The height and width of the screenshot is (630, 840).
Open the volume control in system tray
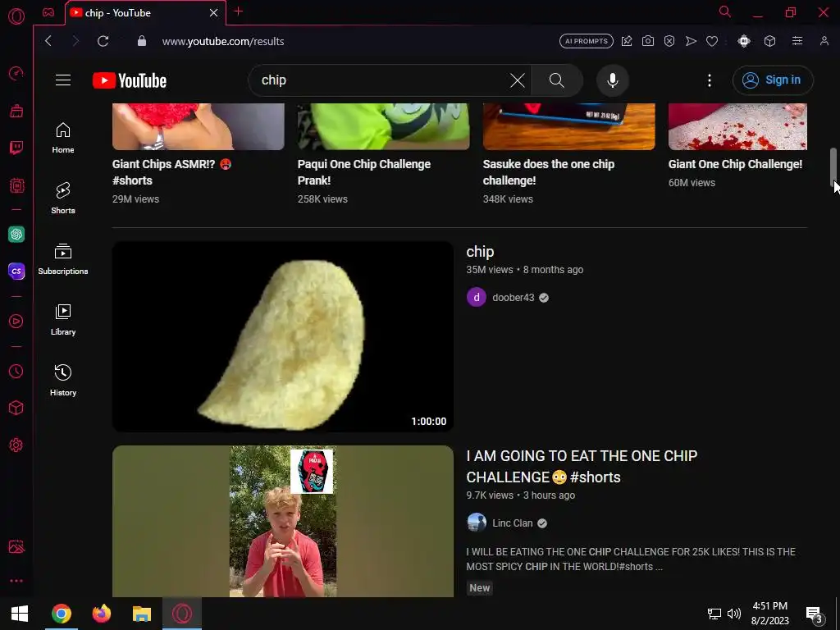pyautogui.click(x=734, y=614)
